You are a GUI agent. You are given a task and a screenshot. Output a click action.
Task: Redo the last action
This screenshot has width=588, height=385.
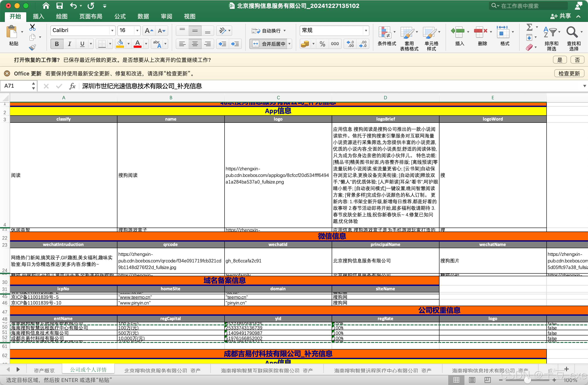tap(91, 6)
